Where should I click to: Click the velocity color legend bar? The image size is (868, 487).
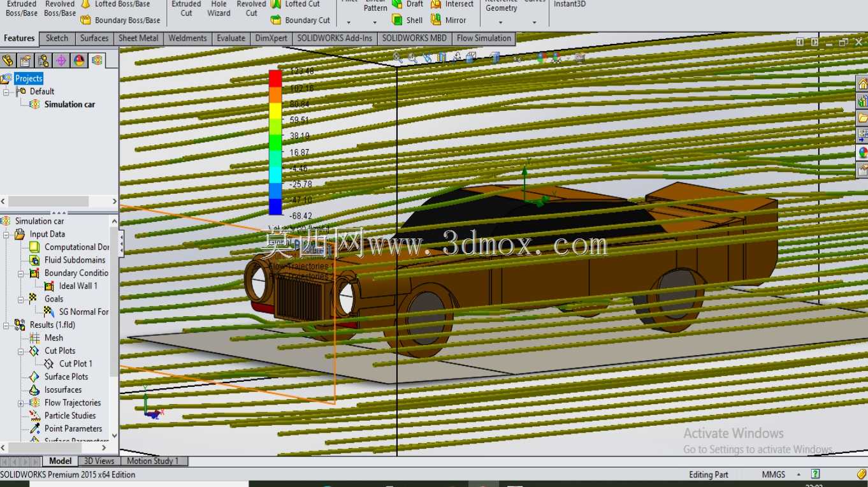pyautogui.click(x=275, y=143)
